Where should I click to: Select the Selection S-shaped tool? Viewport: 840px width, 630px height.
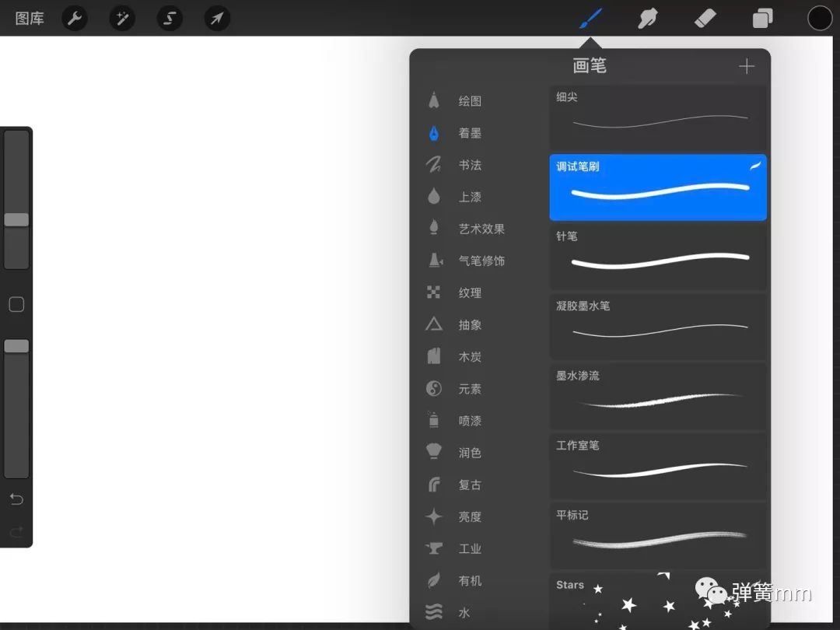click(x=170, y=19)
